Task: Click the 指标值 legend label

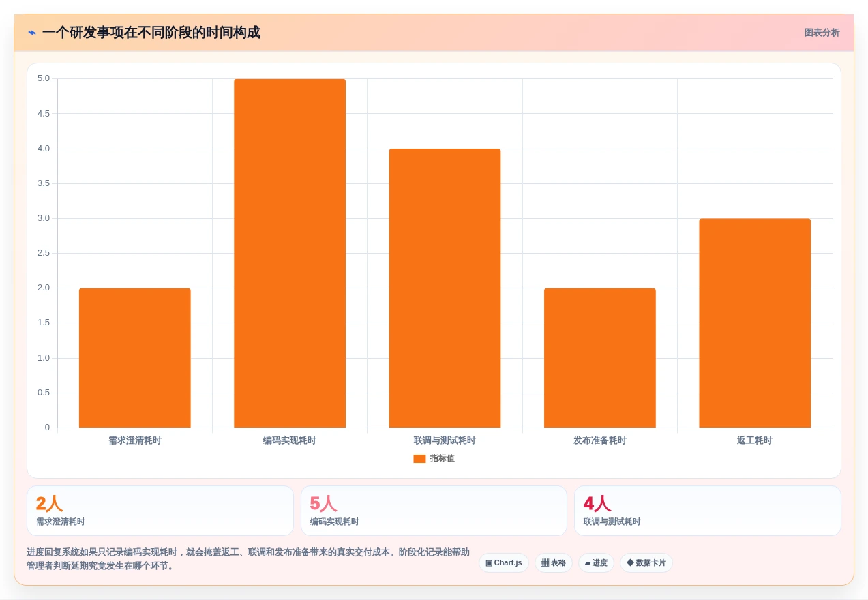Action: 442,459
